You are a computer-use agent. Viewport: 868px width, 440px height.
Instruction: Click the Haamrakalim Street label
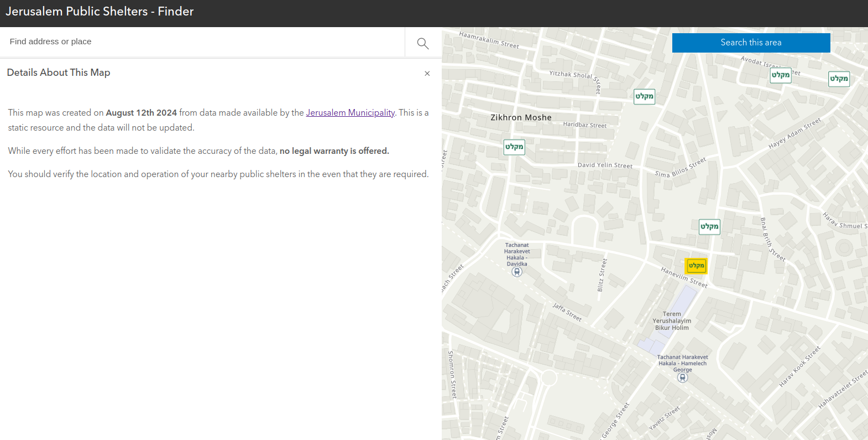click(489, 40)
